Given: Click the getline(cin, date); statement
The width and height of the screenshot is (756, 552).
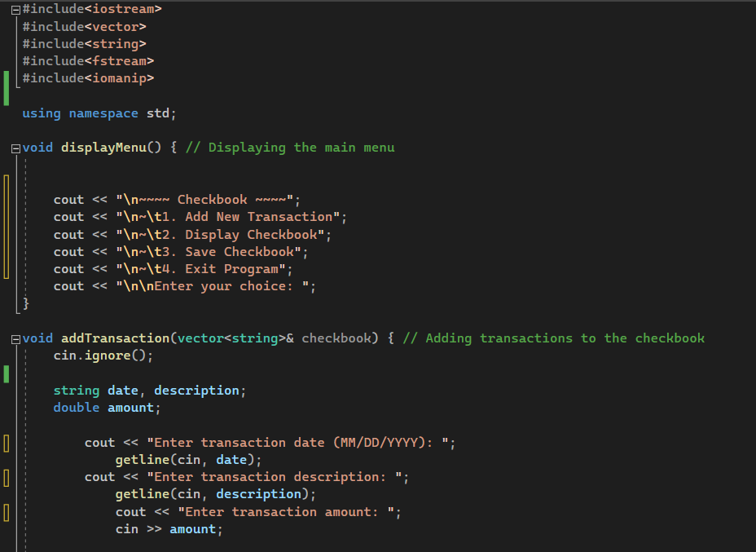Looking at the screenshot, I should click(188, 459).
